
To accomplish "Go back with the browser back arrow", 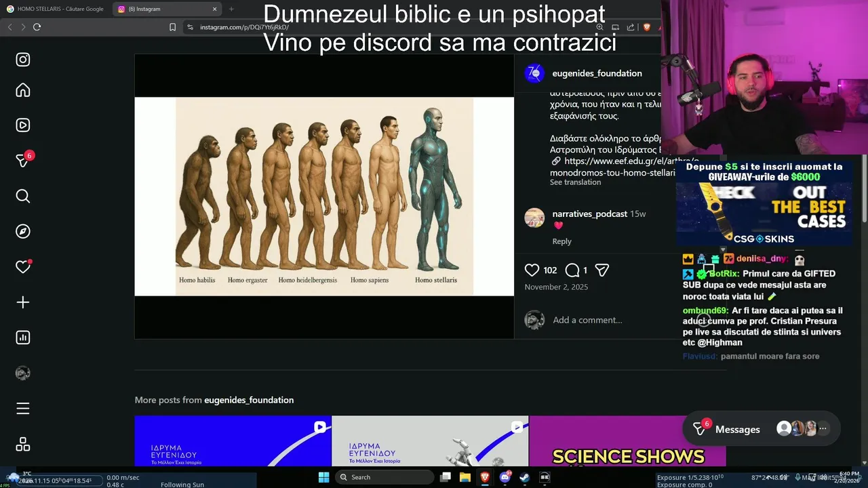I will tap(9, 26).
